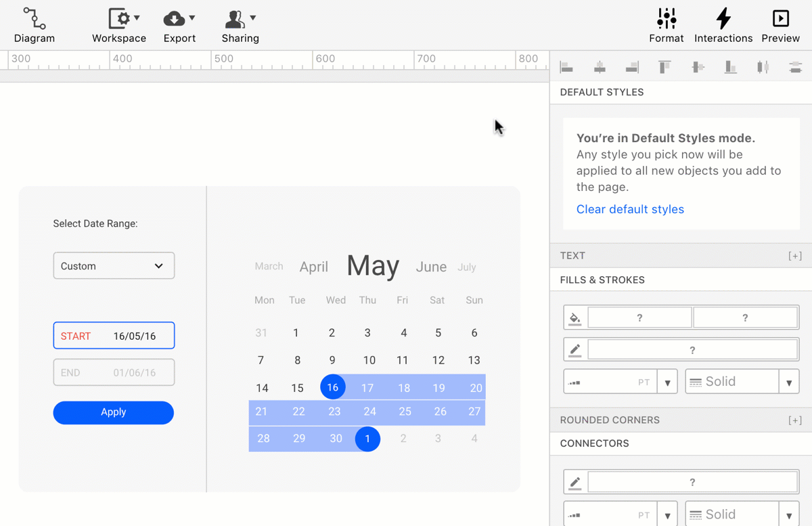Click the Clear default styles link
The width and height of the screenshot is (812, 526).
630,209
